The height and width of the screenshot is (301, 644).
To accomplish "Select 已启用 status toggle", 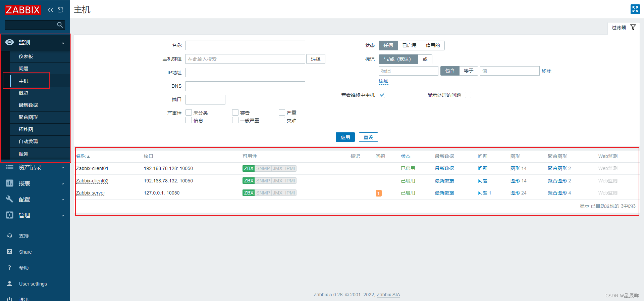I will tap(409, 45).
